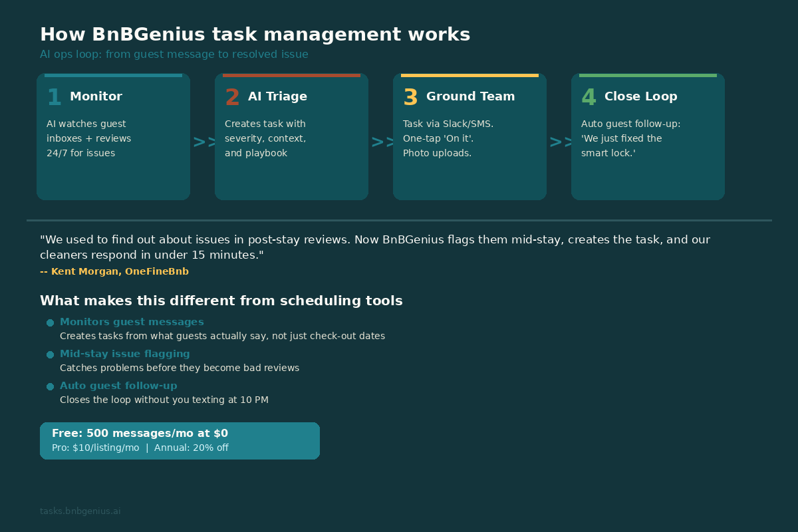The width and height of the screenshot is (798, 532).
Task: Click the Close Loop step heading
Action: (640, 96)
